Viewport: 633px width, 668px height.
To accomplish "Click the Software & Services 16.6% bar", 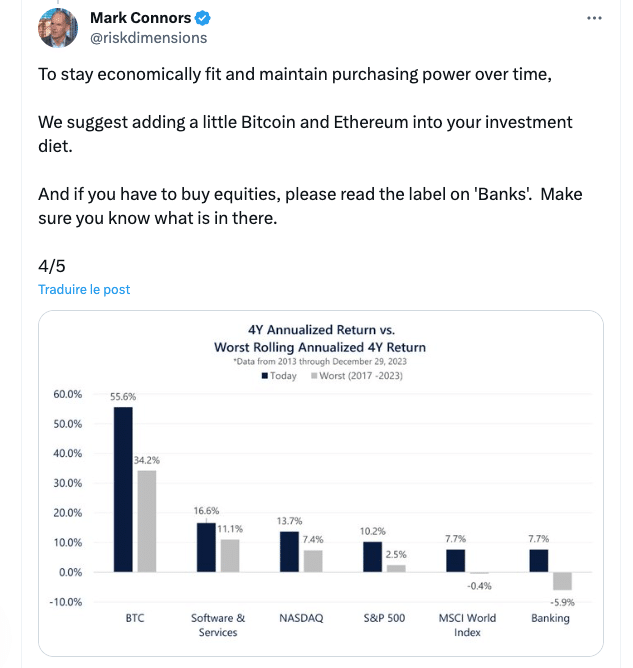I will pyautogui.click(x=205, y=547).
